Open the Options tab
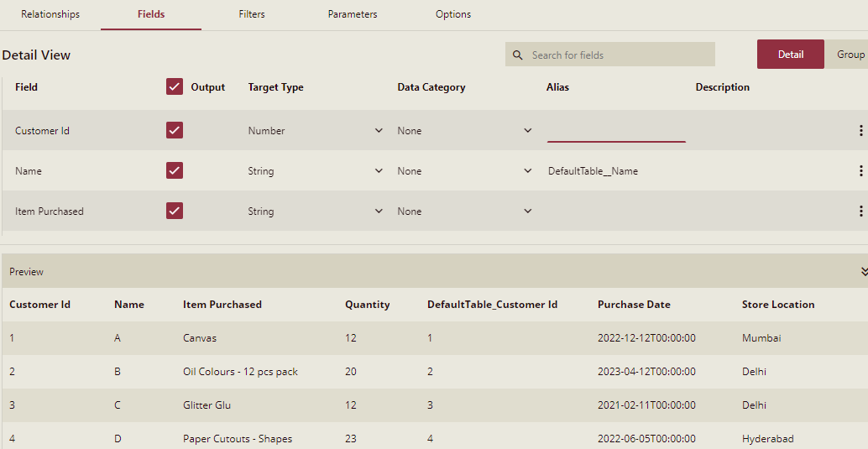This screenshot has width=868, height=449. 453,14
